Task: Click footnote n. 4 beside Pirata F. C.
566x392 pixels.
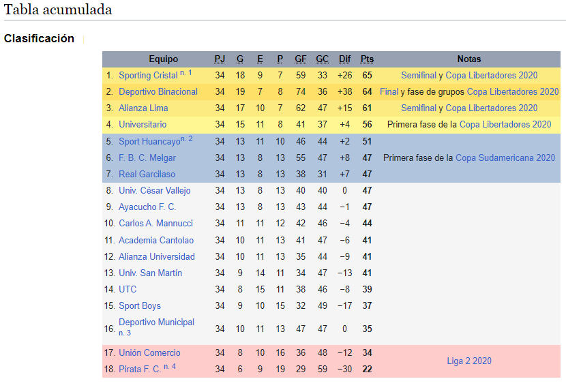Action: point(170,367)
